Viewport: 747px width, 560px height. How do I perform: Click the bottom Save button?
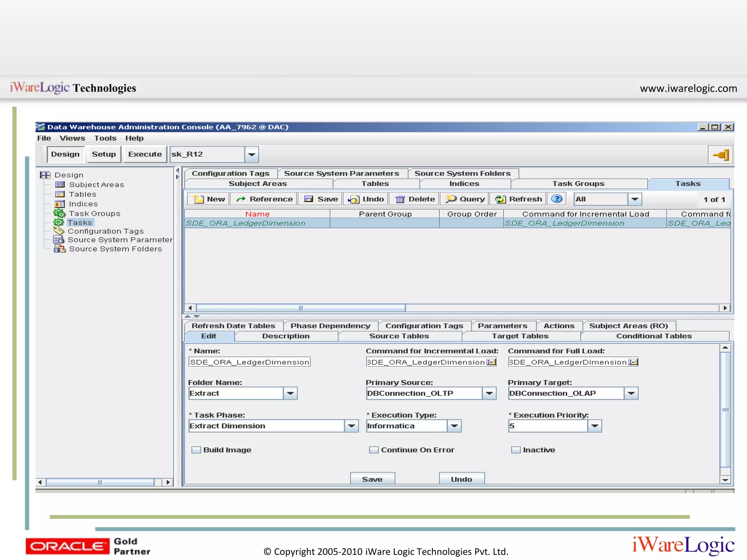click(x=372, y=479)
